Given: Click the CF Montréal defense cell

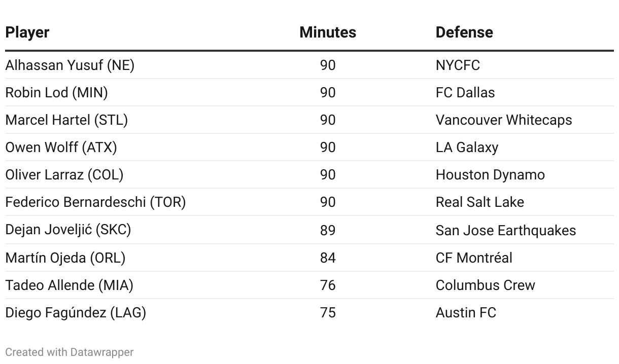Looking at the screenshot, I should [x=473, y=258].
